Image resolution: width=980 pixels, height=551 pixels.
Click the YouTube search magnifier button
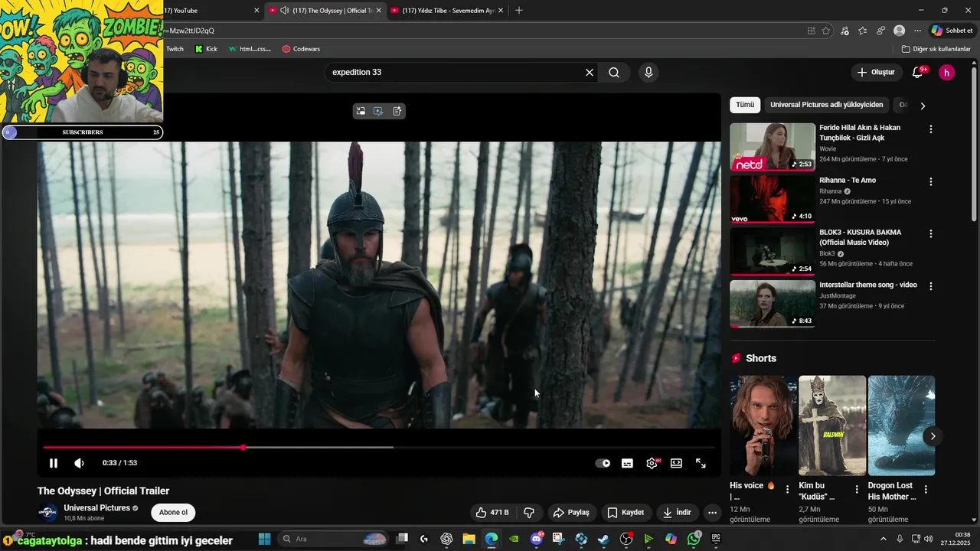point(614,73)
